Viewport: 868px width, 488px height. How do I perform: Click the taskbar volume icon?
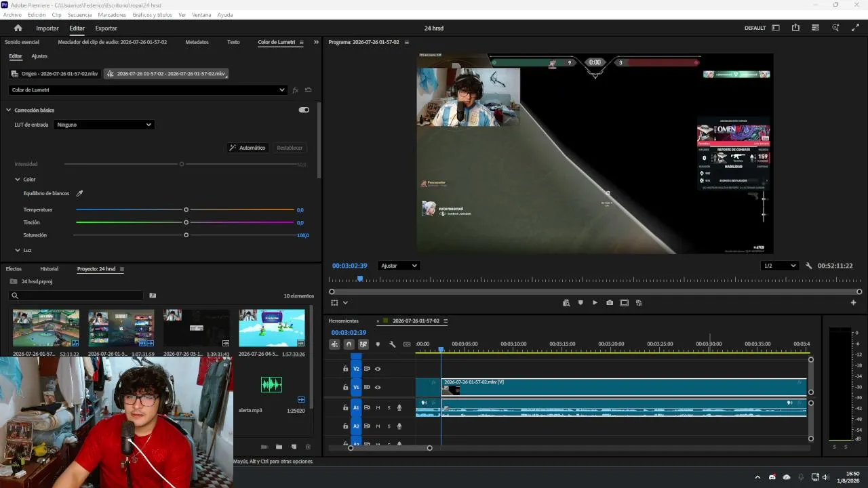click(x=825, y=477)
